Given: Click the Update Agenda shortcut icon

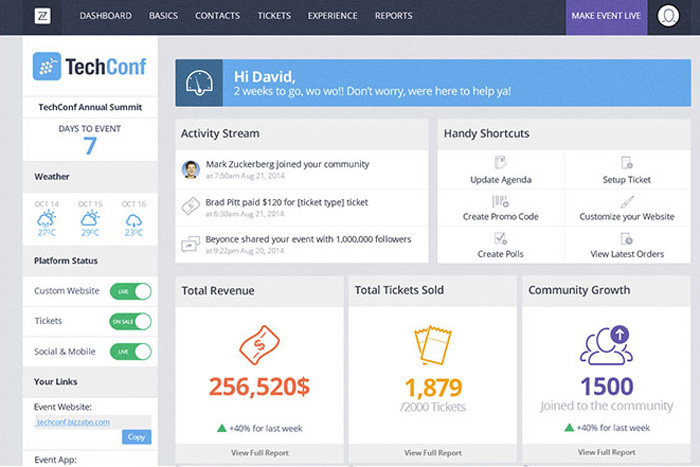Looking at the screenshot, I should tap(500, 163).
